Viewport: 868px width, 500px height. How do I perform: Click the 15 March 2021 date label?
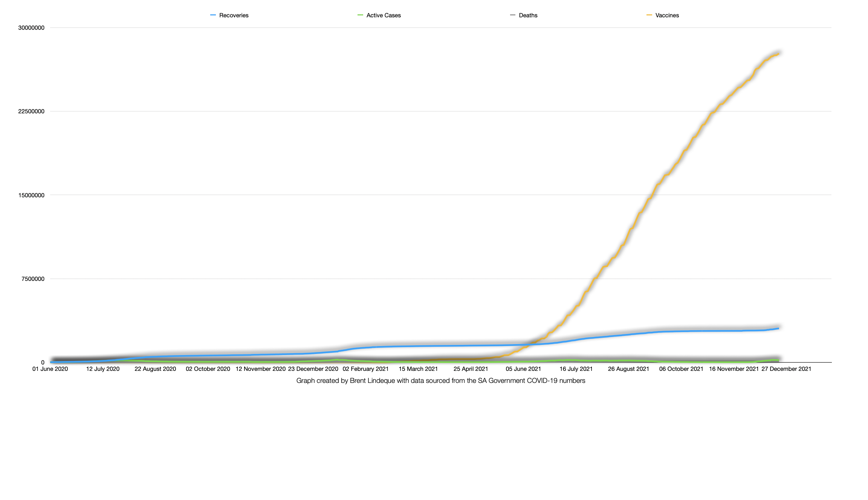[418, 369]
